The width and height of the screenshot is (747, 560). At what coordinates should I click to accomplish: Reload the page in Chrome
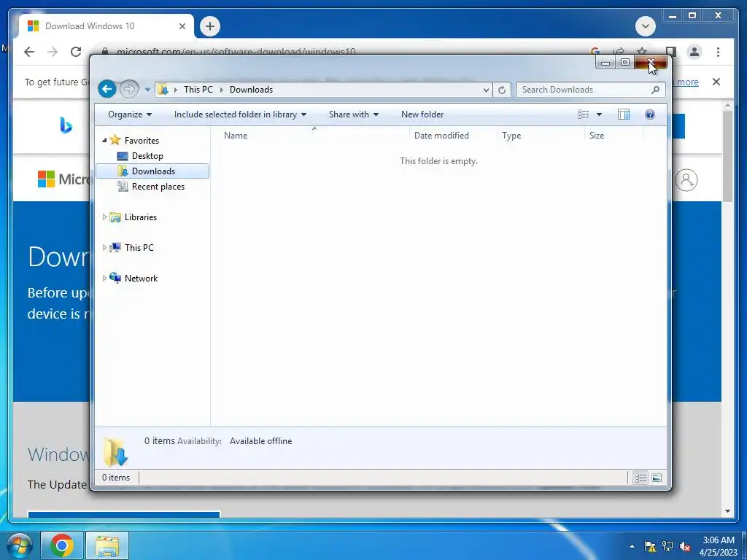tap(76, 52)
